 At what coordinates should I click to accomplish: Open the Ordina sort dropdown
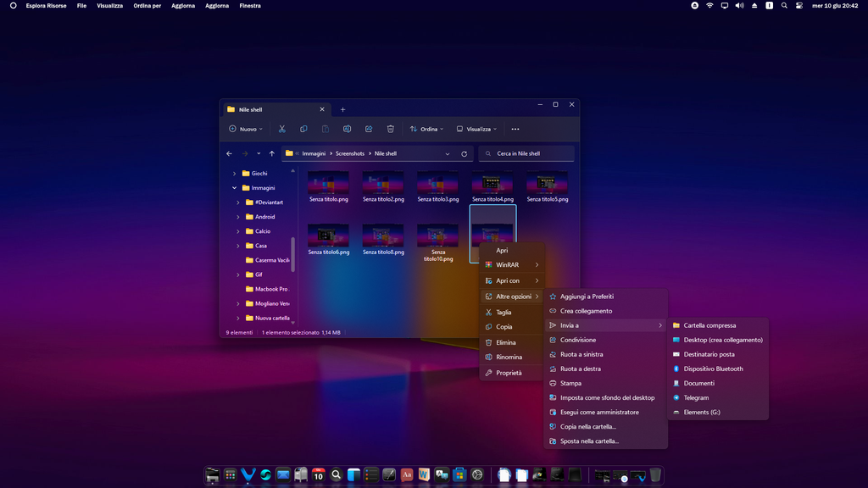pos(427,129)
